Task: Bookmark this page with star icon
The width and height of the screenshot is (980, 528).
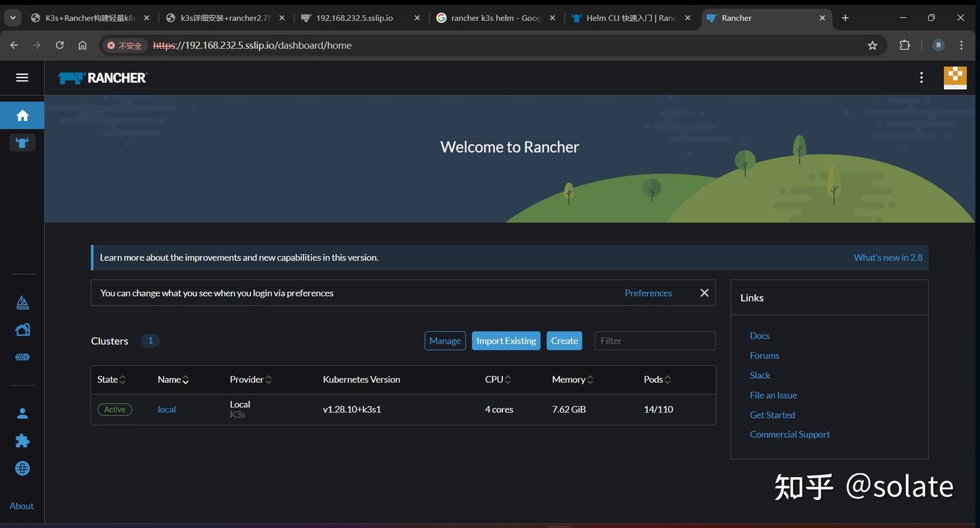Action: click(x=872, y=46)
